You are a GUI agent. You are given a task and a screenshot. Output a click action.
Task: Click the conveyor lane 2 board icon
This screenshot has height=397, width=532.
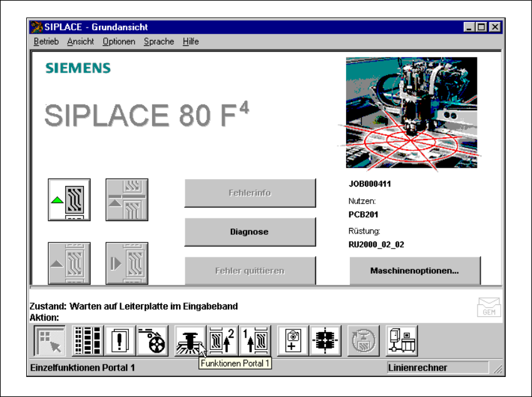222,341
